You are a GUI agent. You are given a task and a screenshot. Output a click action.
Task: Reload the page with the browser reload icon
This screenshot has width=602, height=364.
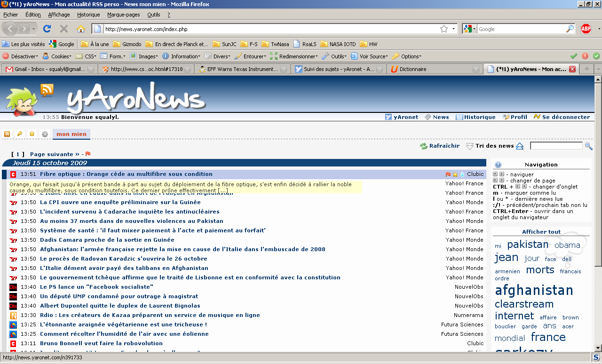(x=47, y=29)
